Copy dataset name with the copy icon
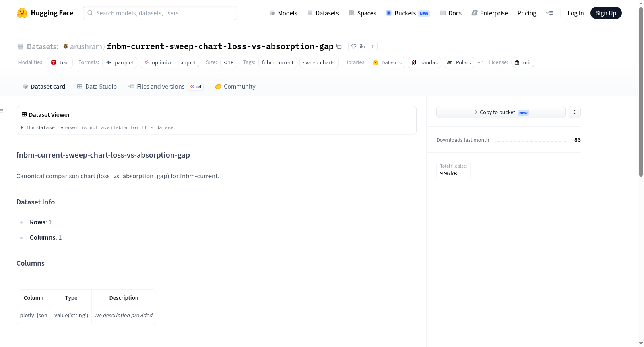Image resolution: width=644 pixels, height=347 pixels. tap(339, 46)
